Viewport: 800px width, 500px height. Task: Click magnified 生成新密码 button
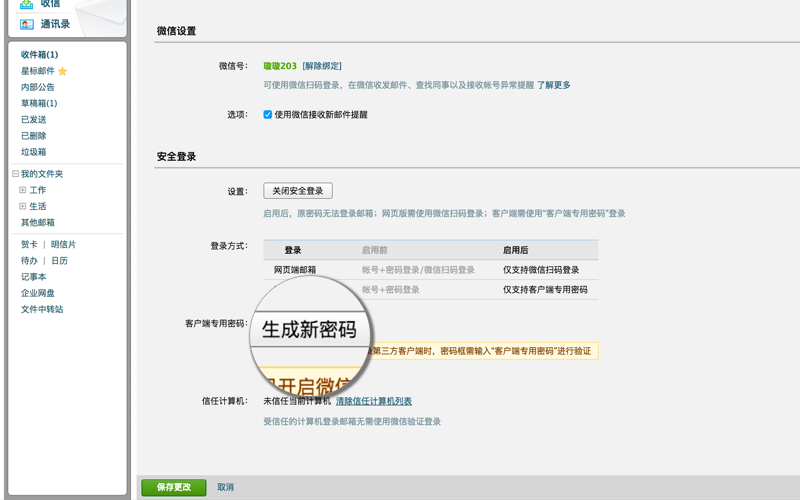click(309, 329)
